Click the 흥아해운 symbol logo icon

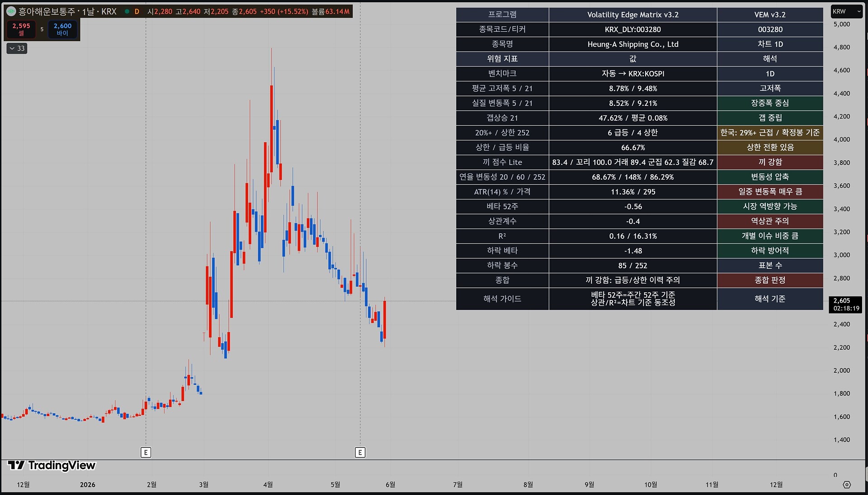click(x=11, y=11)
